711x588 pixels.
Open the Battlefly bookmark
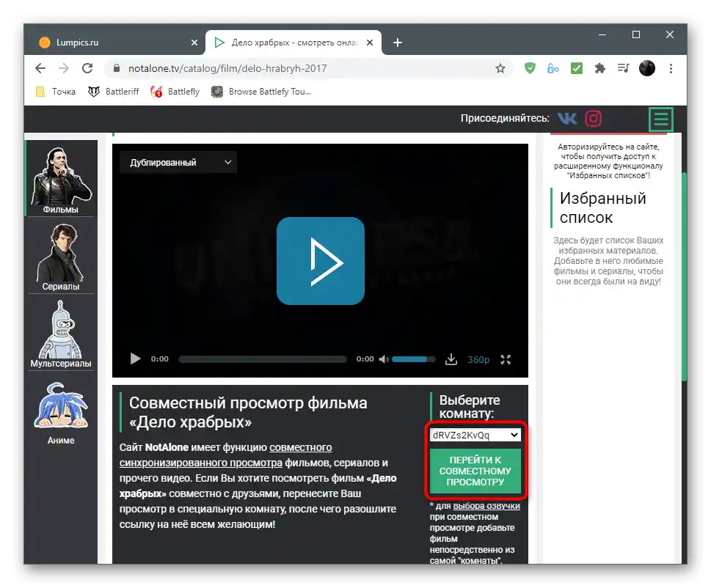(x=175, y=92)
